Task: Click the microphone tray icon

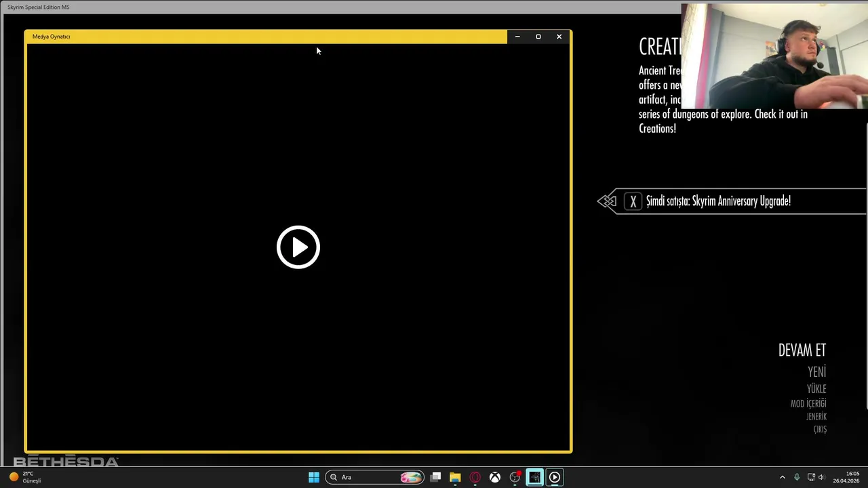Action: (797, 477)
